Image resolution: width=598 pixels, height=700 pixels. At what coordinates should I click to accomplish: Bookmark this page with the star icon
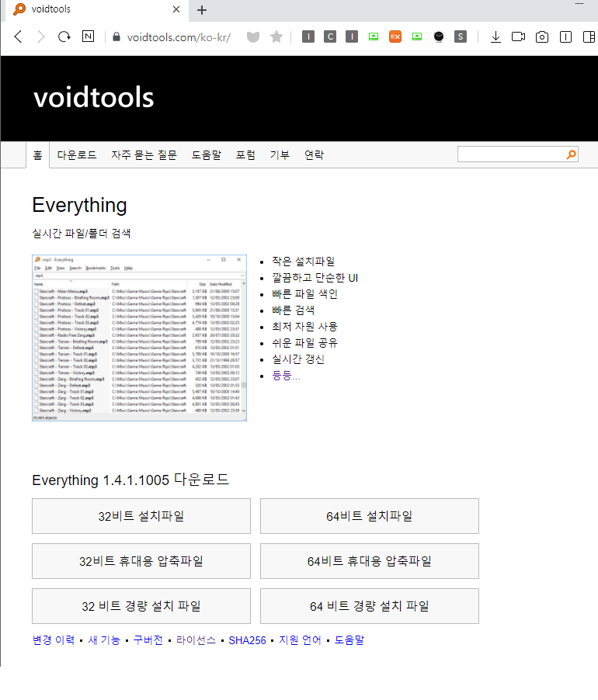(276, 36)
